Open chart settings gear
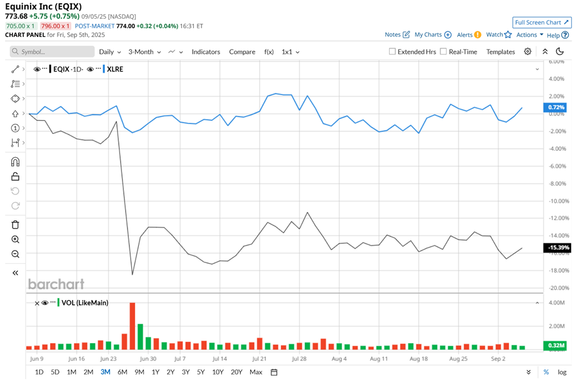588x382 pixels. point(527,51)
